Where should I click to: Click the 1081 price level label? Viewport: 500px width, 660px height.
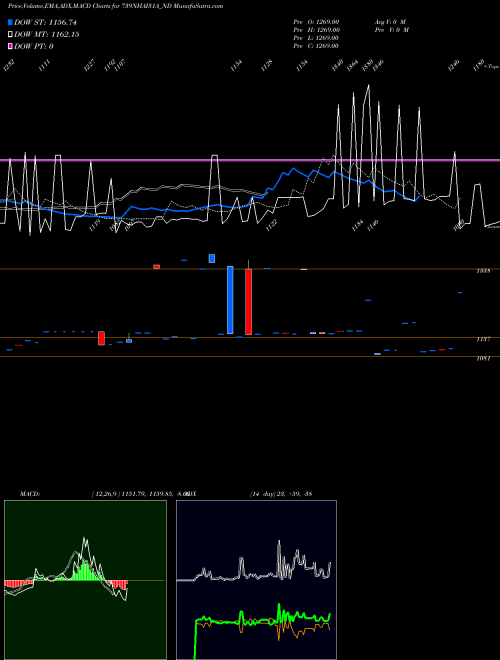[x=483, y=358]
